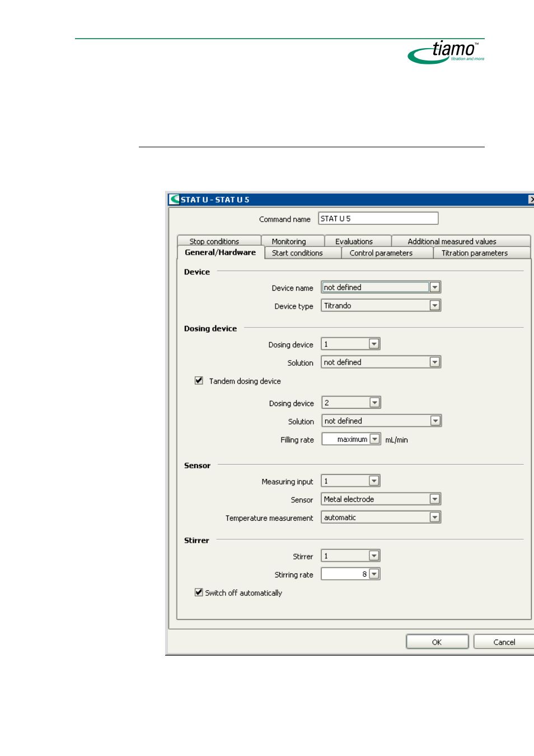Screen dimensions: 534x756
Task: Open the Sensor Metal electrode dropdown
Action: tap(434, 499)
